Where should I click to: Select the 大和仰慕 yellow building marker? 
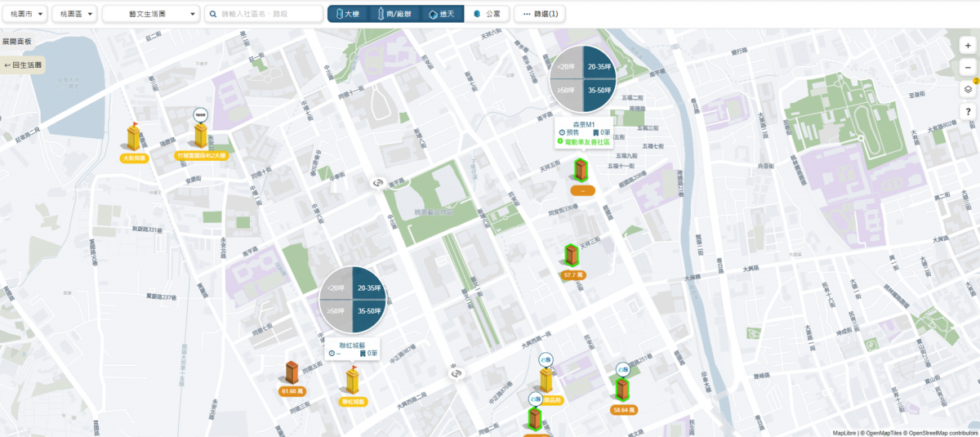pos(133,142)
